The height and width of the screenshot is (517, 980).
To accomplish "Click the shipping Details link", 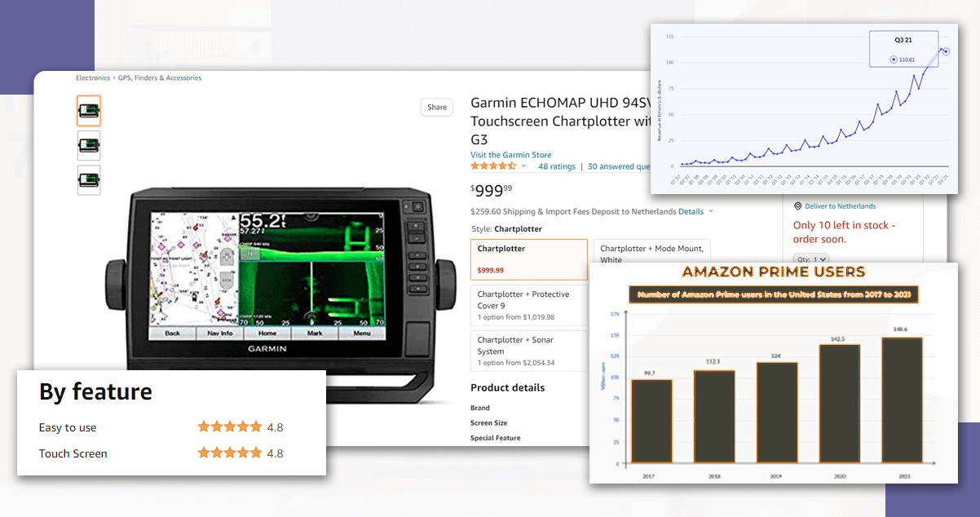I will click(x=691, y=211).
